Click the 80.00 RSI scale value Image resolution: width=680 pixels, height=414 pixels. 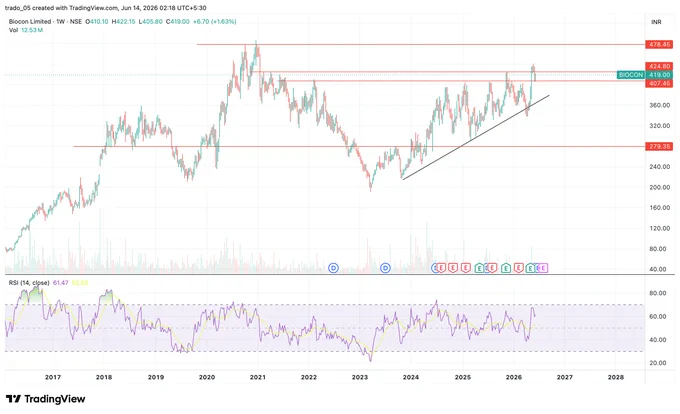pos(657,293)
